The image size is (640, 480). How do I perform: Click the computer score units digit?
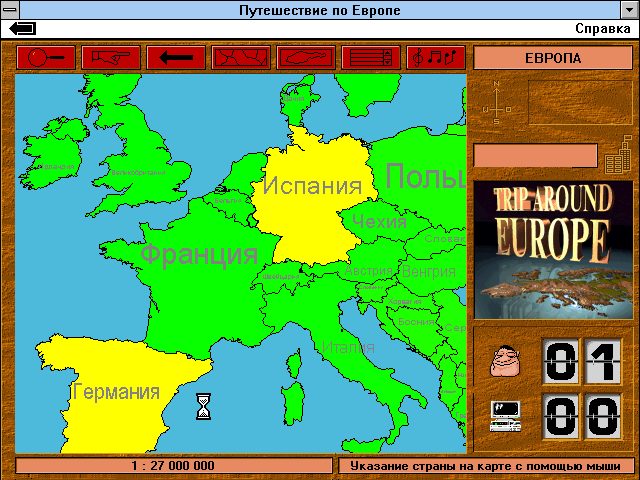[x=602, y=416]
